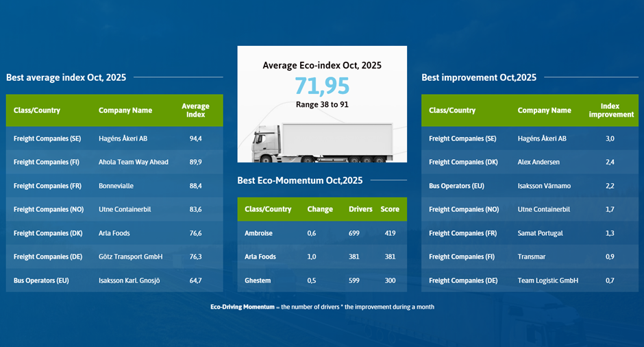Select the Ghestem row
The height and width of the screenshot is (347, 644).
[258, 280]
